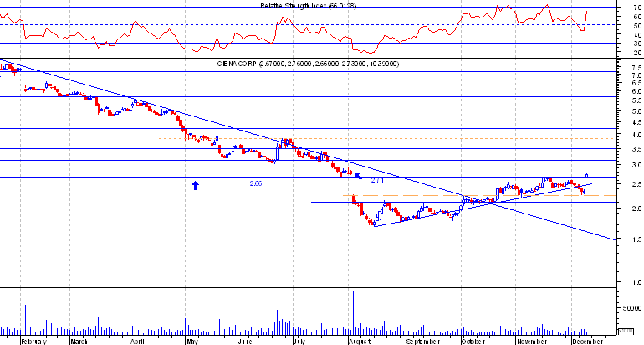This screenshot has width=644, height=345.
Task: Click the 2.0 price axis label
Action: 637,209
